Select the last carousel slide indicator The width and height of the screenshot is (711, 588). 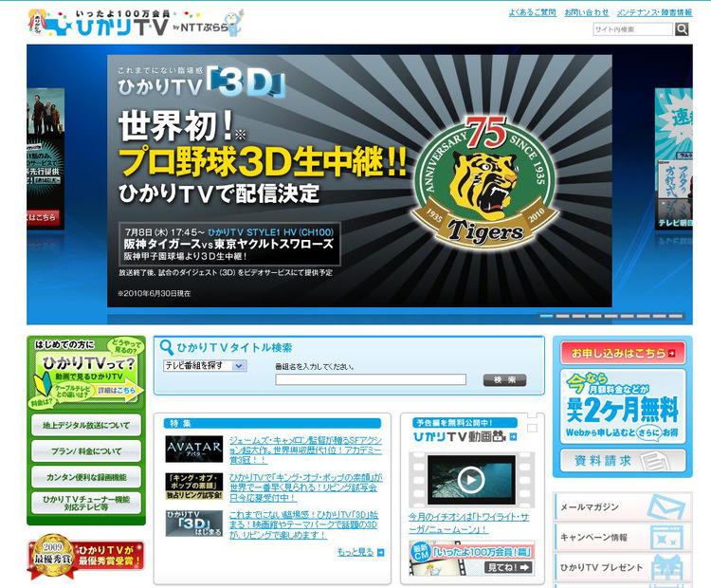(x=675, y=316)
